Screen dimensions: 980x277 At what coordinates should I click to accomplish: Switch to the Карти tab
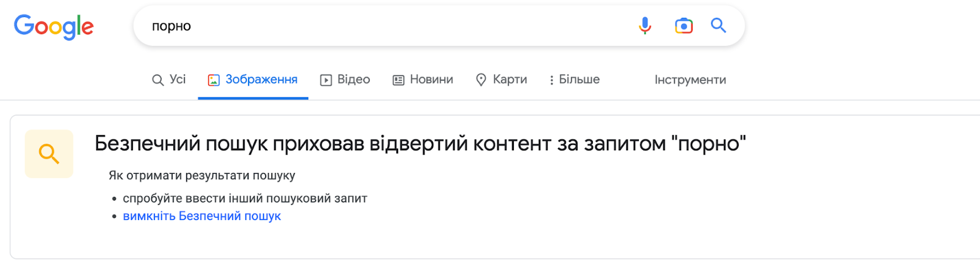[502, 79]
